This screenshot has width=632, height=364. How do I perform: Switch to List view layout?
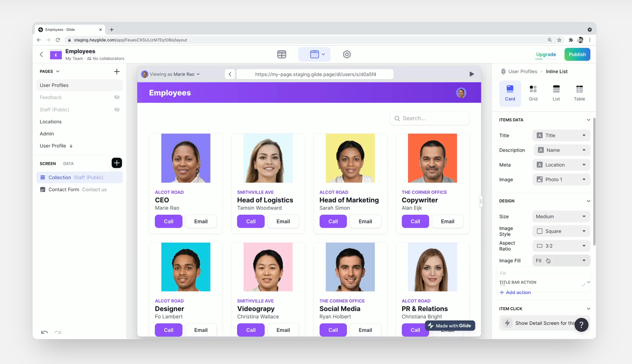coord(556,92)
